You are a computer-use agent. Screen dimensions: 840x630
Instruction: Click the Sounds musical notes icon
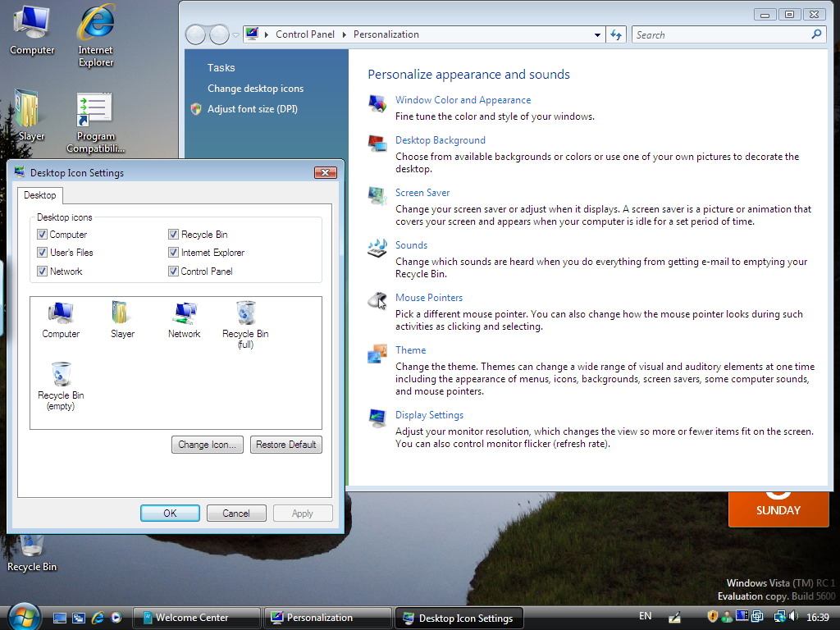(x=377, y=248)
